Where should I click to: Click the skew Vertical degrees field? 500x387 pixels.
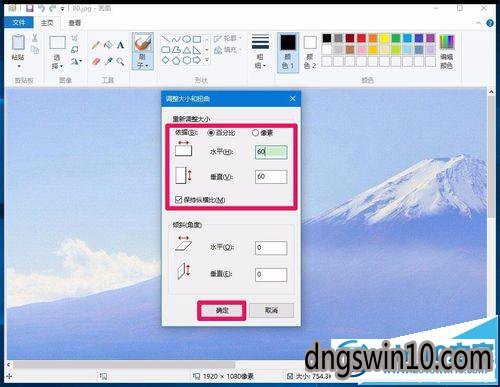pos(271,275)
